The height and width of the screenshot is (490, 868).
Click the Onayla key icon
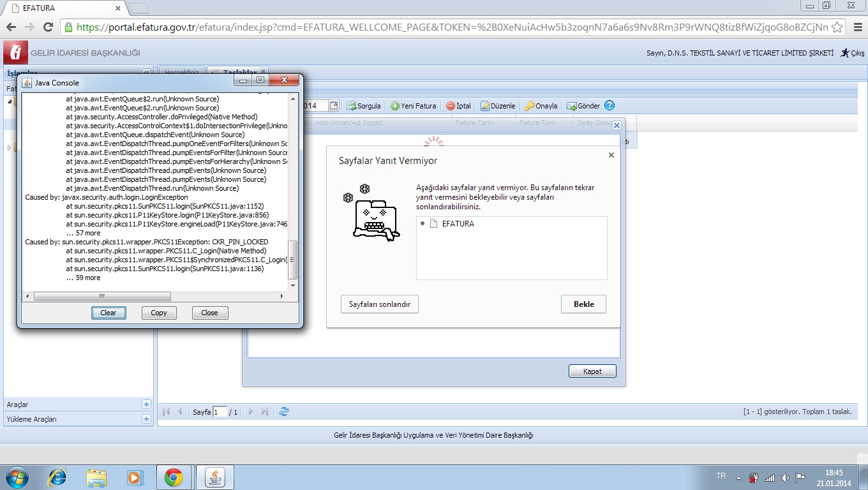coord(530,106)
